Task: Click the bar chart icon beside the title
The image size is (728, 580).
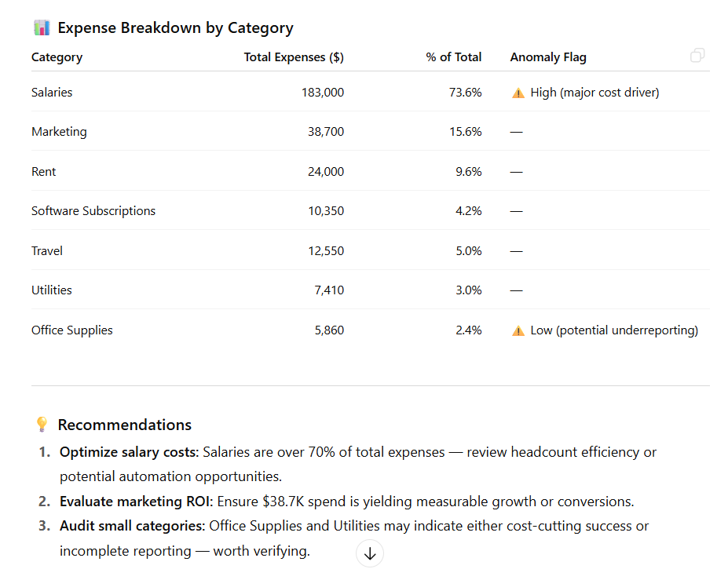Action: (41, 27)
